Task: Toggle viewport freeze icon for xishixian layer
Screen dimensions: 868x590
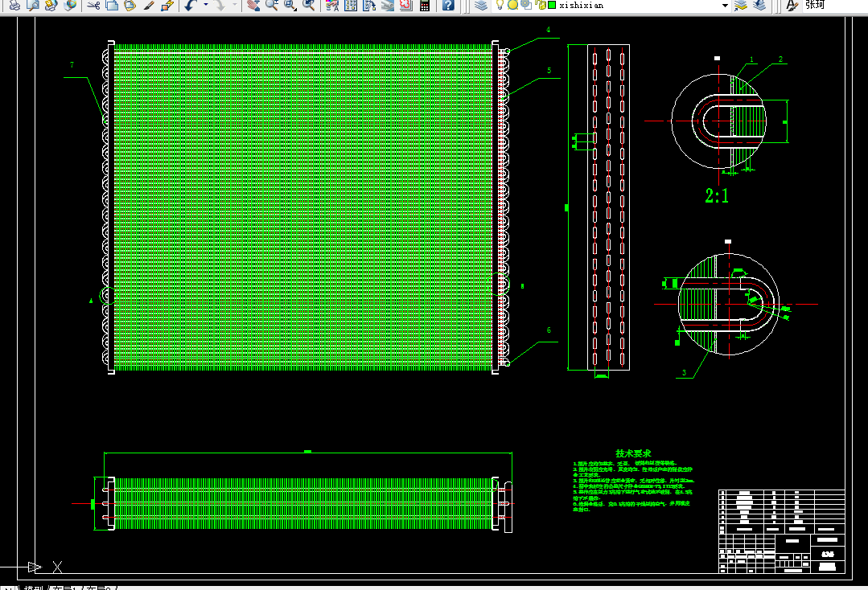Action: click(526, 5)
